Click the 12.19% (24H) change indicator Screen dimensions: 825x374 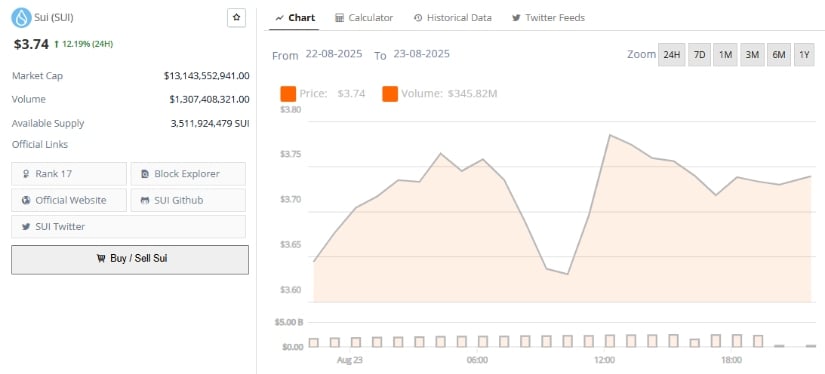(x=84, y=44)
